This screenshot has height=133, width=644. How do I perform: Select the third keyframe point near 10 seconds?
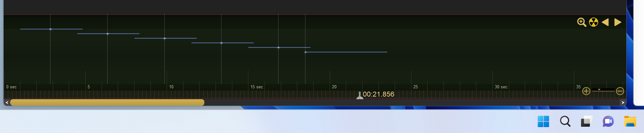pyautogui.click(x=165, y=38)
